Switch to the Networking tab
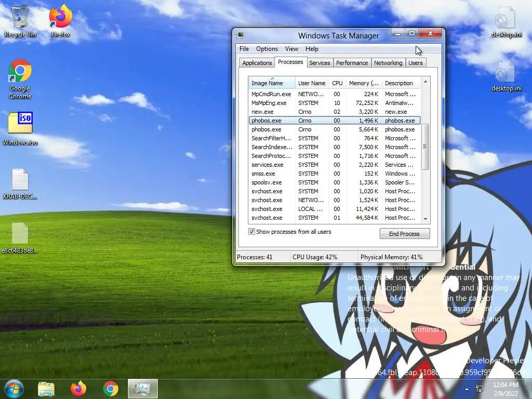The width and height of the screenshot is (532, 399). click(x=388, y=63)
